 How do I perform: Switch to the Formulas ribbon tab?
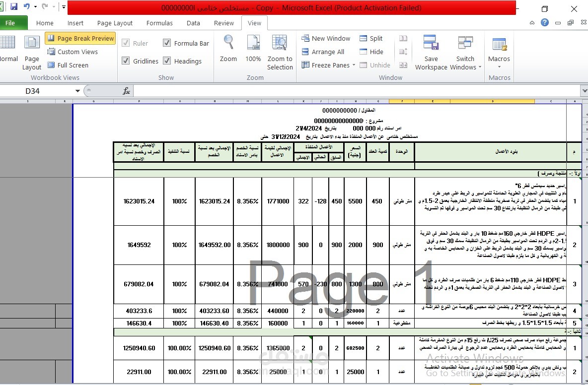click(x=159, y=23)
